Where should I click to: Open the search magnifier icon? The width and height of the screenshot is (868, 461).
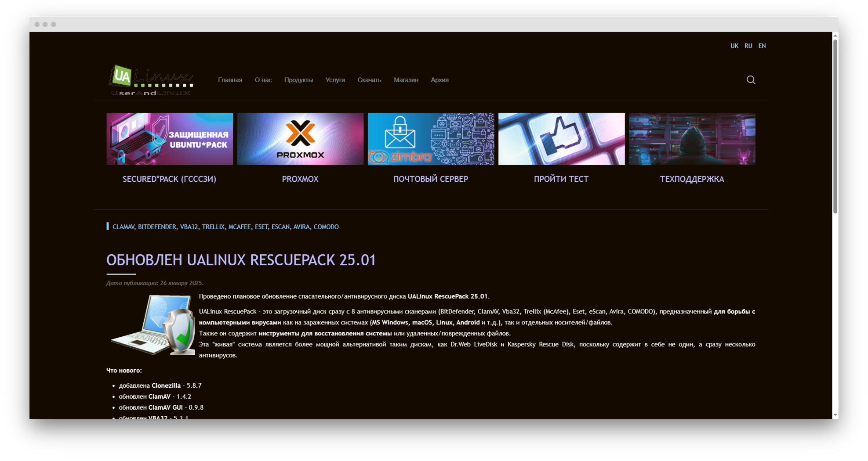tap(751, 80)
